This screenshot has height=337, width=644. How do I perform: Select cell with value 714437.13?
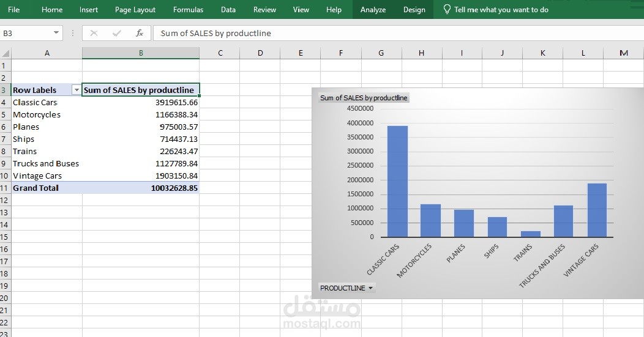click(x=141, y=139)
